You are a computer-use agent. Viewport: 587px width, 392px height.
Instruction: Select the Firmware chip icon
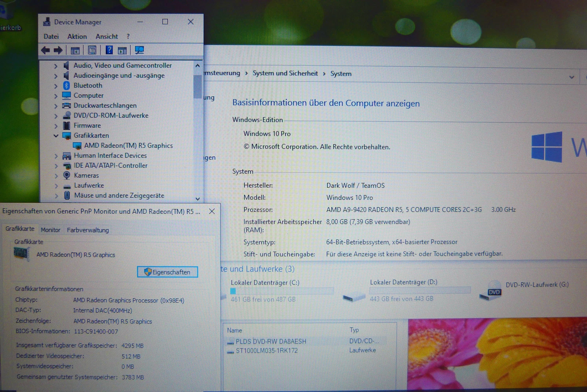coord(66,125)
